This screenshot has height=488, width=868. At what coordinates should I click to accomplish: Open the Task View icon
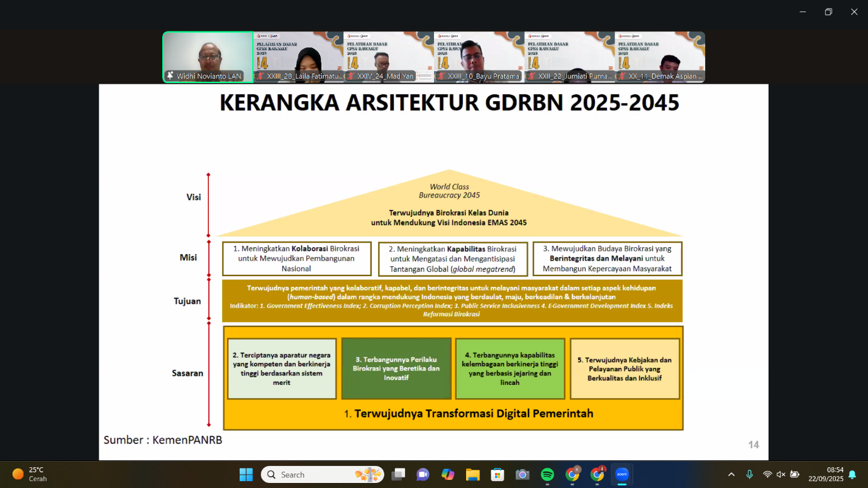[x=398, y=475]
